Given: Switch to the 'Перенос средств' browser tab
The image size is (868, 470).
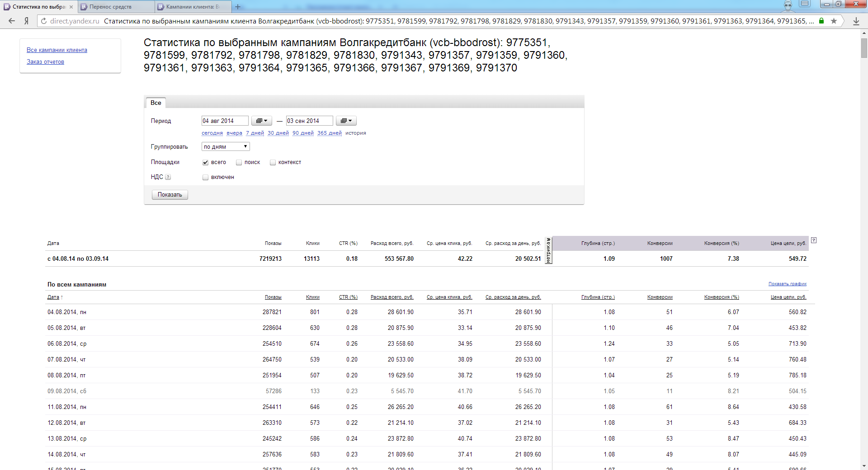Looking at the screenshot, I should [x=116, y=7].
